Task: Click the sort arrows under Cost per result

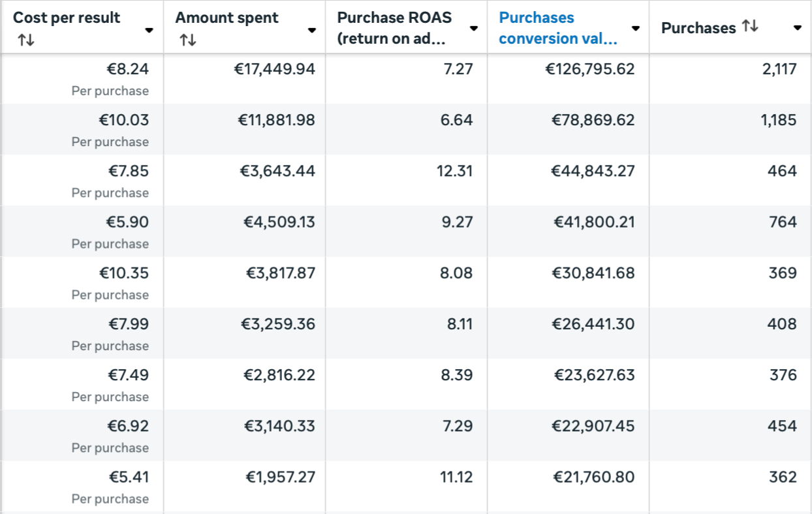Action: 26,40
